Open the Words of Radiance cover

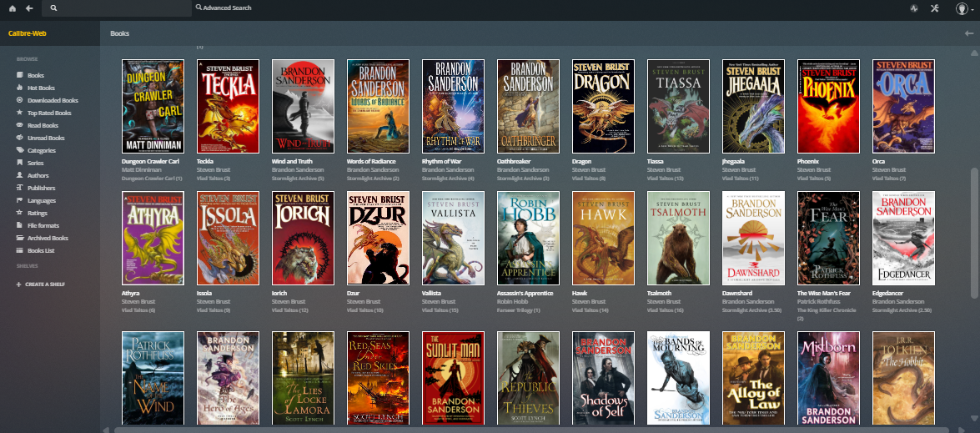[378, 106]
